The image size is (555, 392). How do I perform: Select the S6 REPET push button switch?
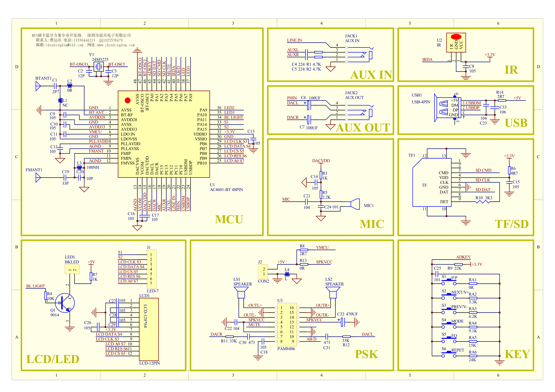[449, 354]
